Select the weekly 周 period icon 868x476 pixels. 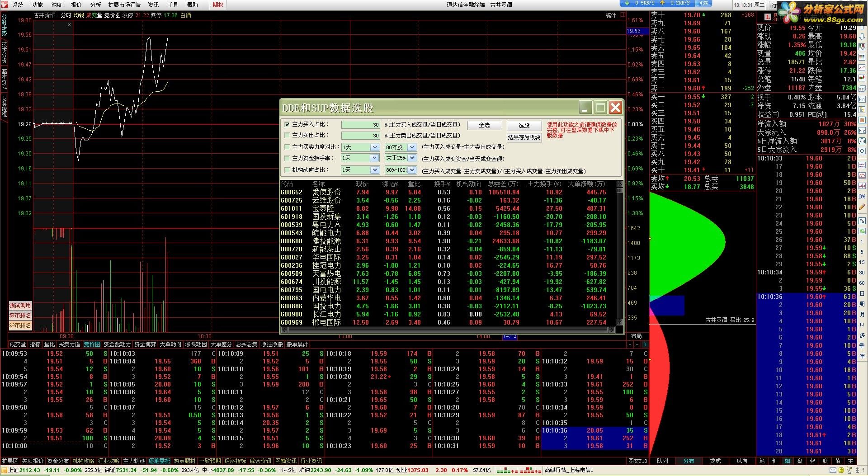tap(862, 304)
